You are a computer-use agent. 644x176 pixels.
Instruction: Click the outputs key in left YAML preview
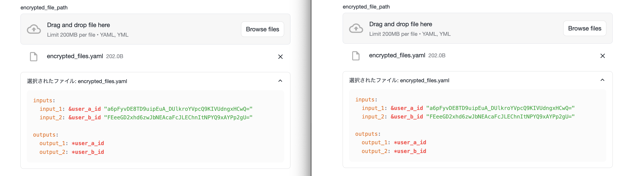pyautogui.click(x=44, y=135)
